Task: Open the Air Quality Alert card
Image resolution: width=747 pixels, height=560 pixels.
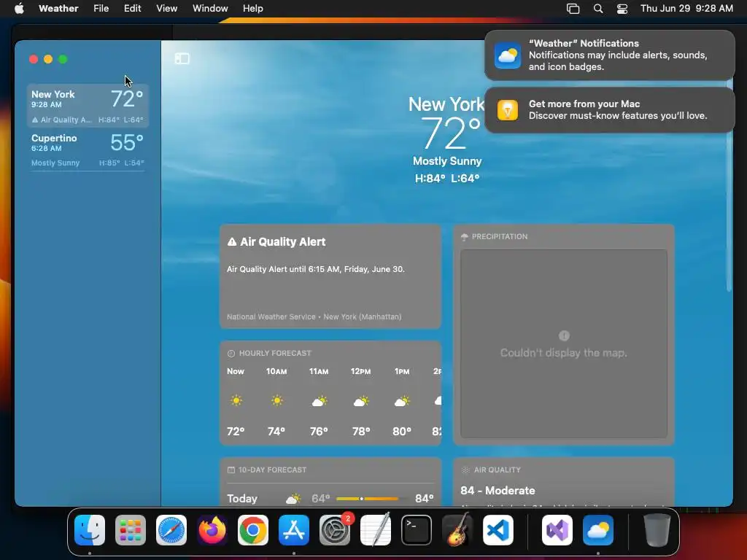Action: [330, 276]
